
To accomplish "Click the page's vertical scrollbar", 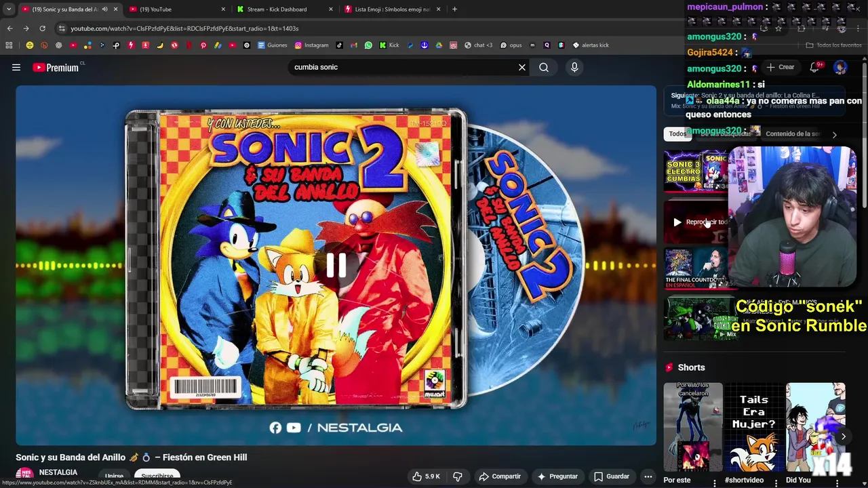I will 865,136.
